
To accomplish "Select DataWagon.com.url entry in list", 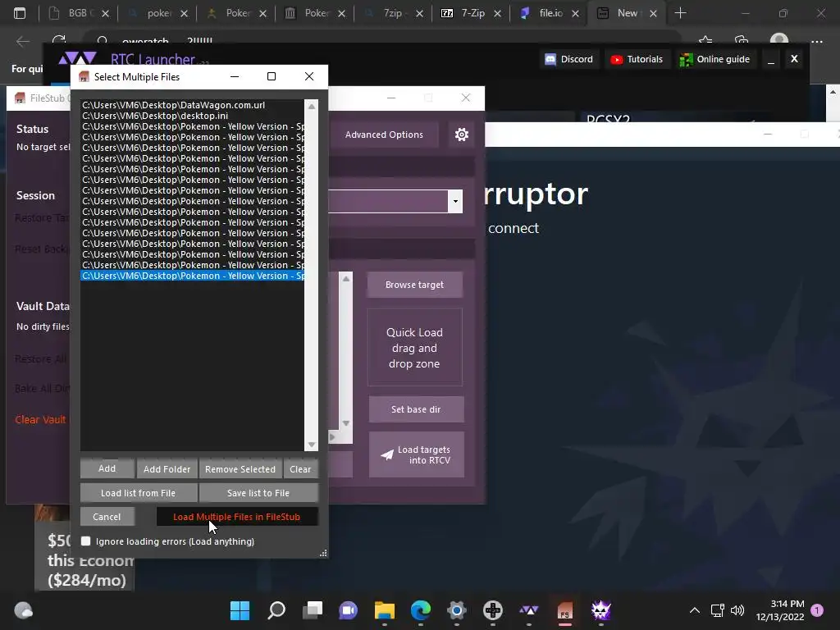I will 192,105.
